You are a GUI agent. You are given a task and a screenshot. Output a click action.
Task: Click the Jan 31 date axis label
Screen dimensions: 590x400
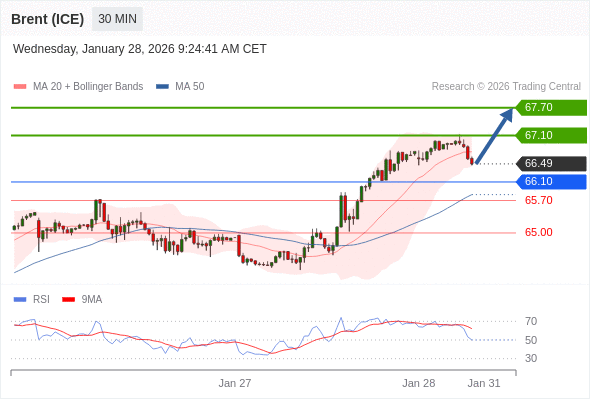(x=484, y=383)
